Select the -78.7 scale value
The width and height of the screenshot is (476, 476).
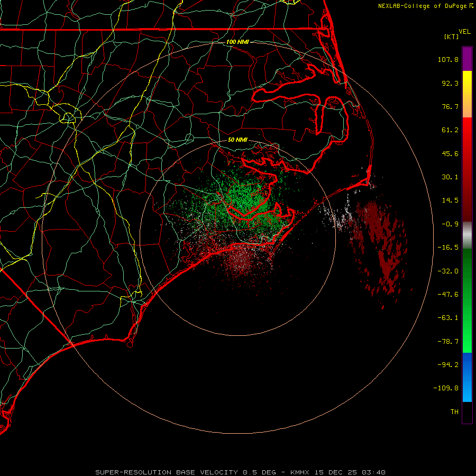(x=448, y=342)
